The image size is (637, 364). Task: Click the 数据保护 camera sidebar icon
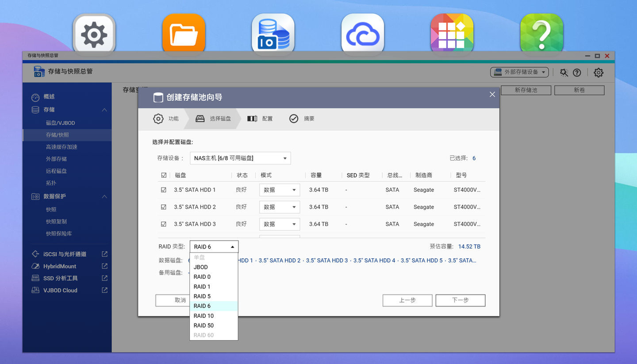(35, 196)
